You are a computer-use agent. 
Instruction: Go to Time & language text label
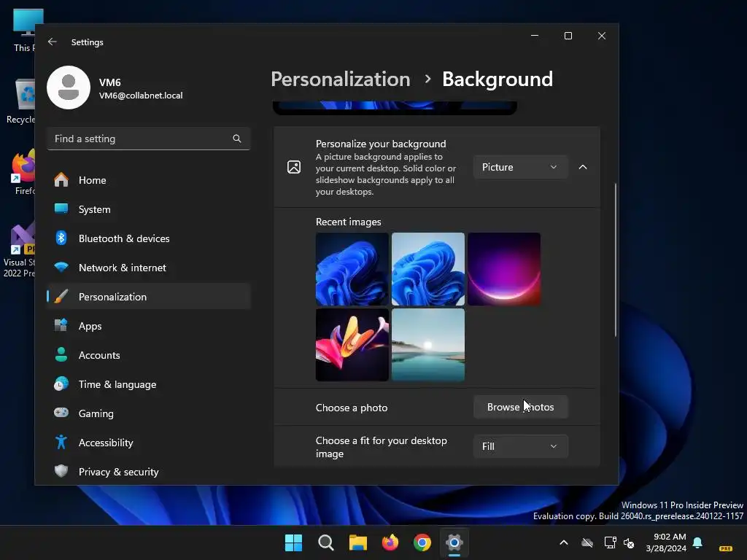117,384
